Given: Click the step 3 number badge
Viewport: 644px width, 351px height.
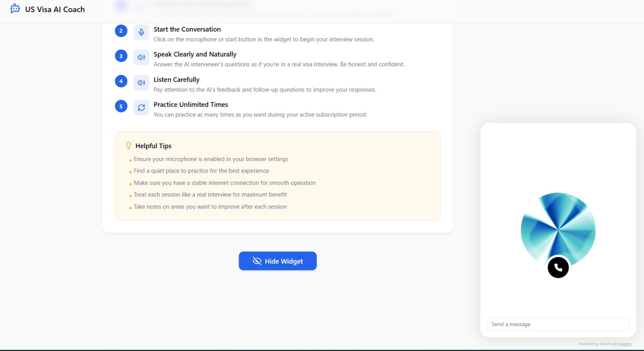Looking at the screenshot, I should point(121,56).
